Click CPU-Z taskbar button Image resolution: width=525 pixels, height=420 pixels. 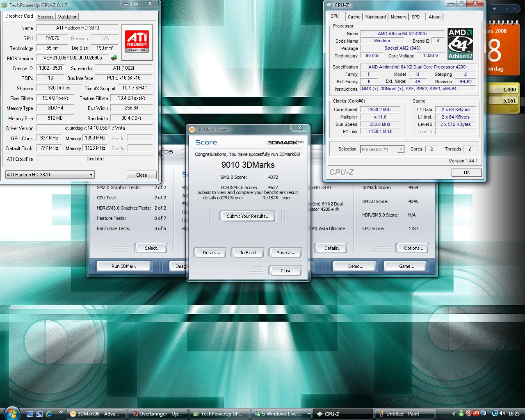(343, 414)
